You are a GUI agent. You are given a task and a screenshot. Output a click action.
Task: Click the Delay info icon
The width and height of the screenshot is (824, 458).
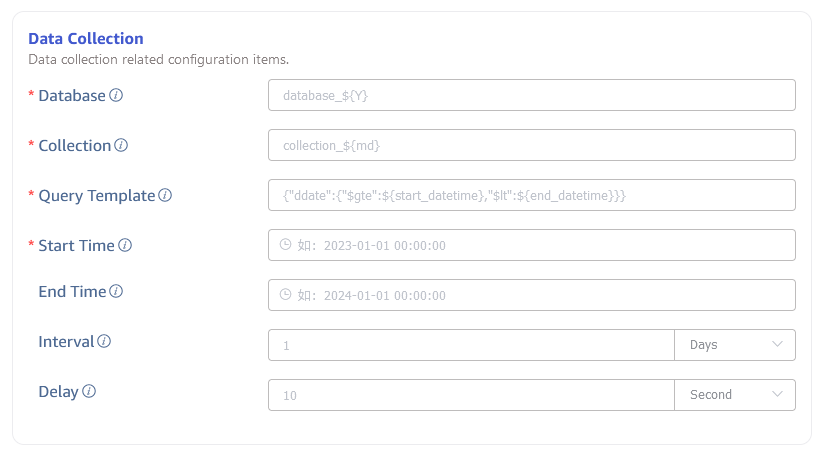point(88,392)
